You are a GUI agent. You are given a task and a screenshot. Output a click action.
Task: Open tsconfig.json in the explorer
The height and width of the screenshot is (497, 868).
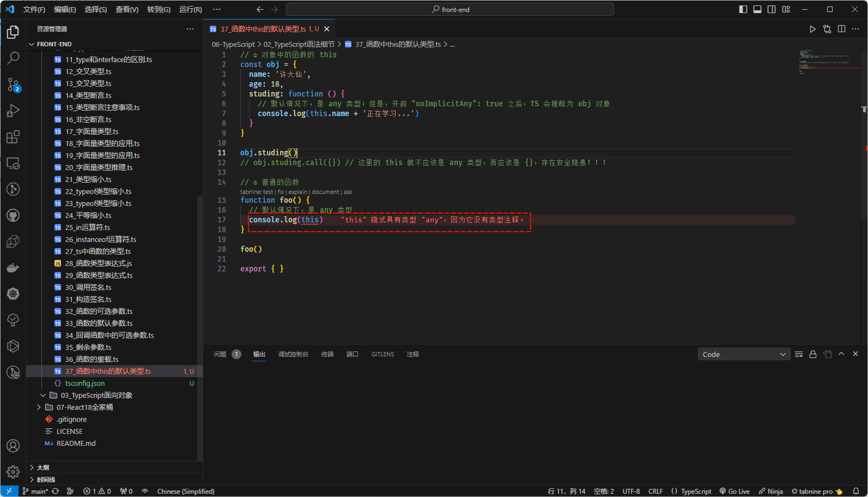point(85,383)
